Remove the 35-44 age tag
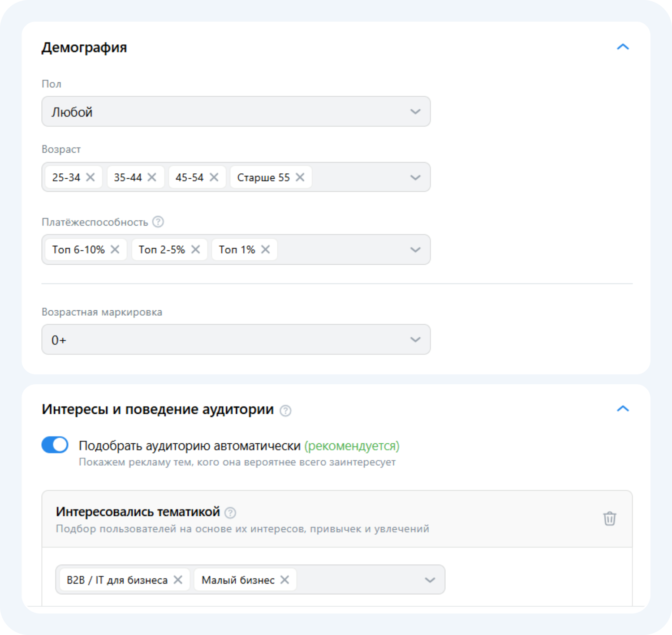The width and height of the screenshot is (672, 635). point(152,177)
